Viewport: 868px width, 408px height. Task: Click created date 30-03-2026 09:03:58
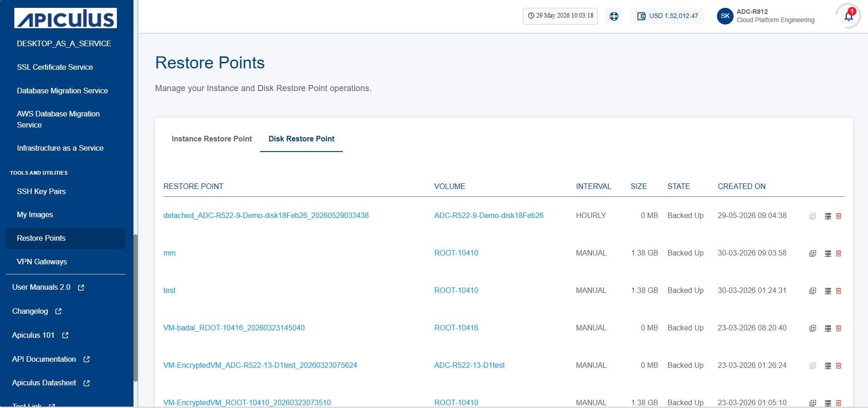752,253
